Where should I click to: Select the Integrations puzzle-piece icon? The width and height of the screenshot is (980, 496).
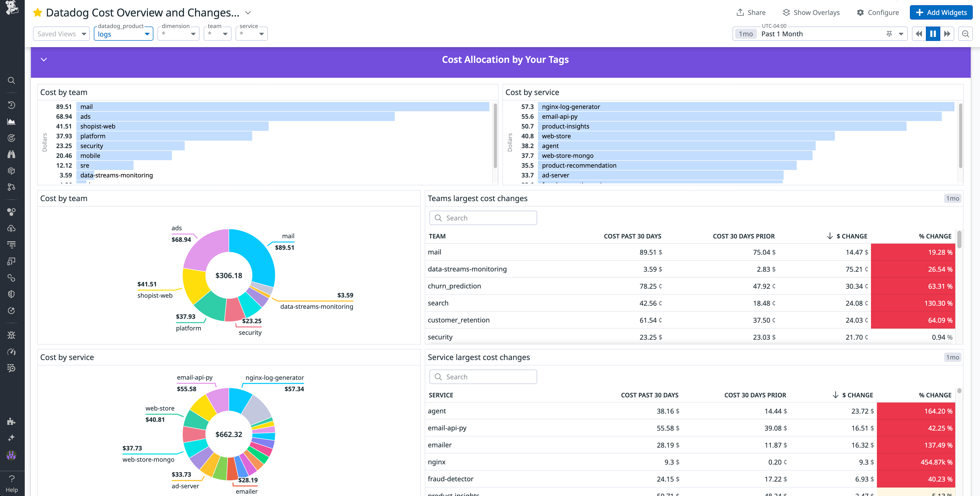[11, 422]
